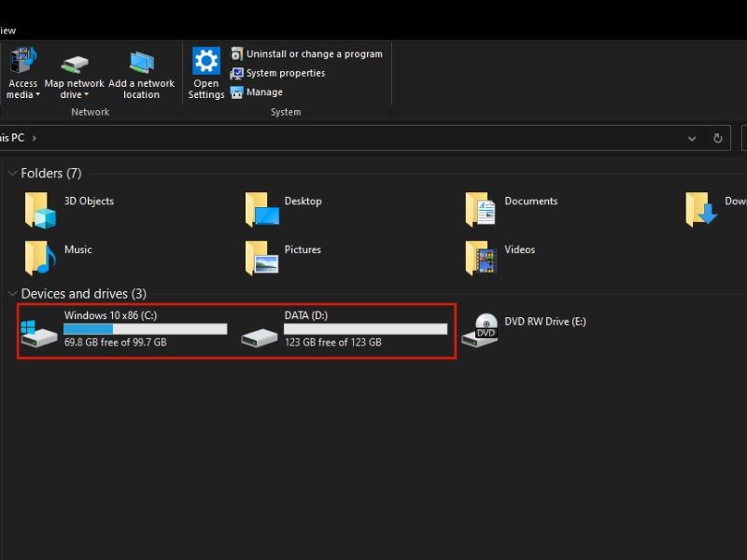The width and height of the screenshot is (747, 560).
Task: Open the Videos folder
Action: click(x=518, y=249)
